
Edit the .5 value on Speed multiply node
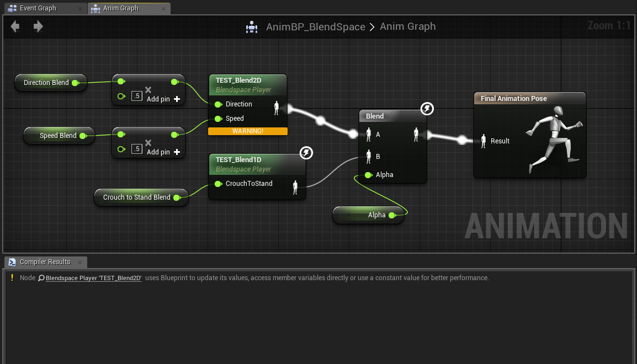point(137,149)
